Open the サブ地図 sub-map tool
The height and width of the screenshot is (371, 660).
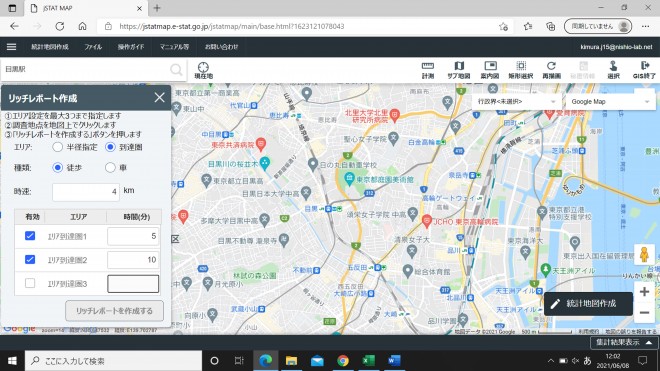point(459,70)
